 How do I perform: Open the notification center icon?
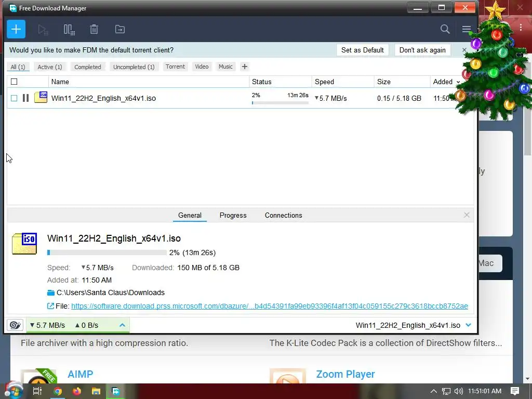click(x=515, y=391)
